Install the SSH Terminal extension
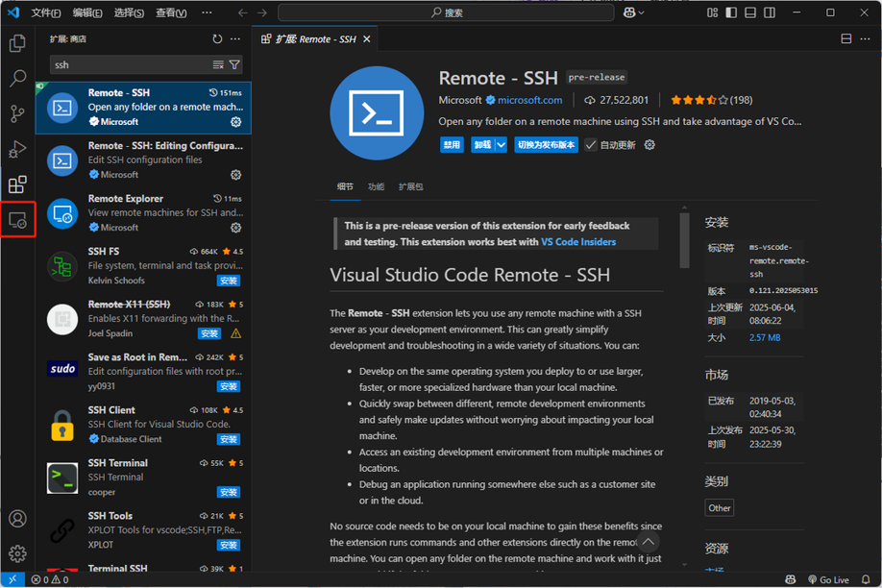 [229, 492]
